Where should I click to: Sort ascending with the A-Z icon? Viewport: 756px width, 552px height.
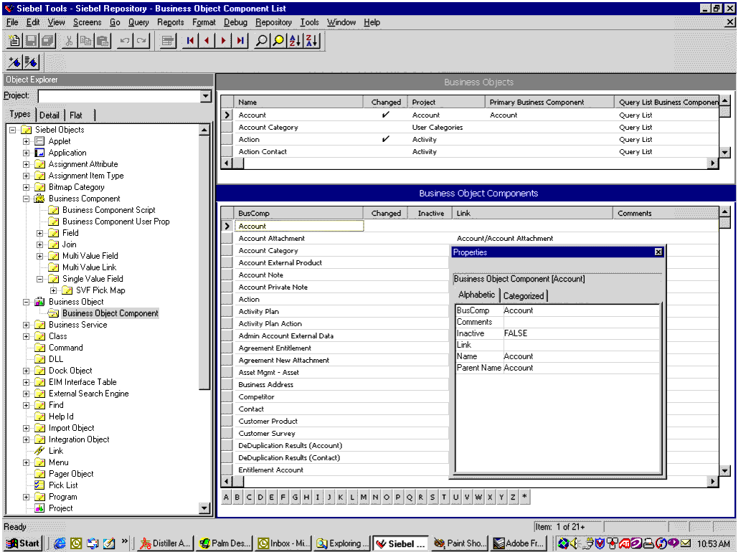295,41
